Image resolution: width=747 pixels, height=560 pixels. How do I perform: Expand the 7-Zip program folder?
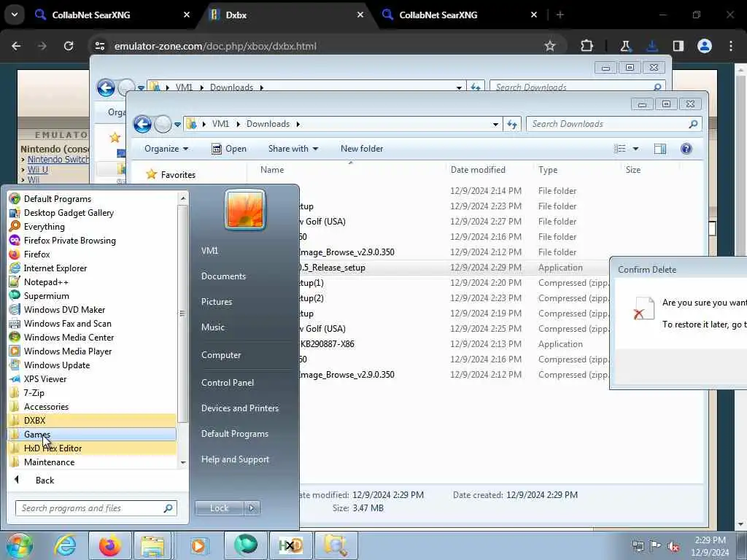click(34, 393)
